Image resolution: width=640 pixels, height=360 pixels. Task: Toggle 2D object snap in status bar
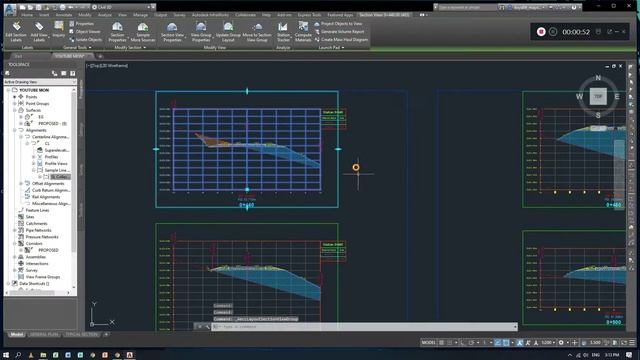(x=506, y=342)
